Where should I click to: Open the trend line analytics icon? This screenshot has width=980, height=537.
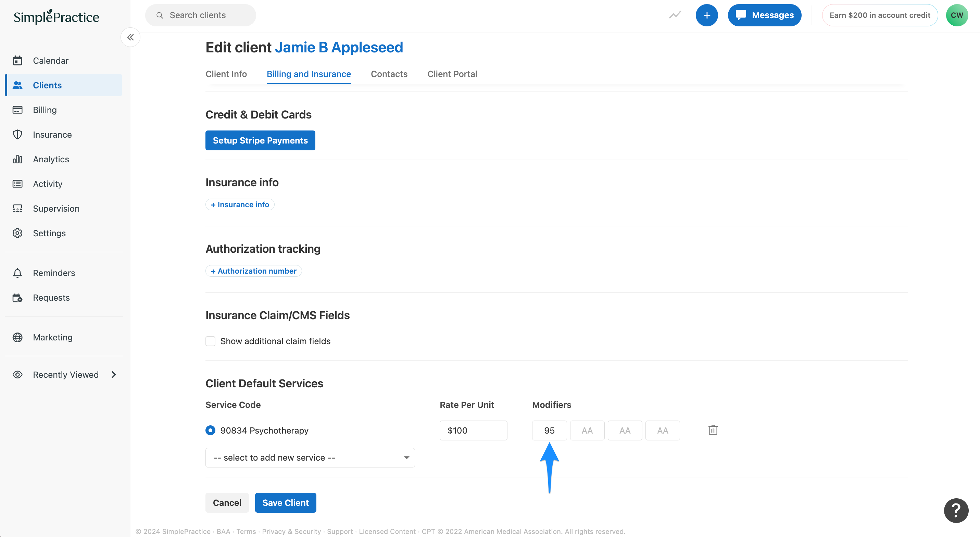[x=675, y=15]
